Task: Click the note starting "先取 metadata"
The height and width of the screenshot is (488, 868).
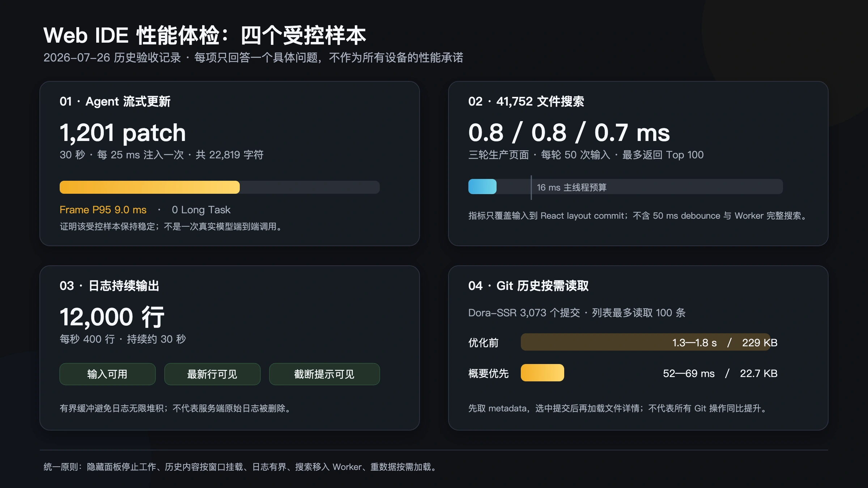Action: (618, 408)
